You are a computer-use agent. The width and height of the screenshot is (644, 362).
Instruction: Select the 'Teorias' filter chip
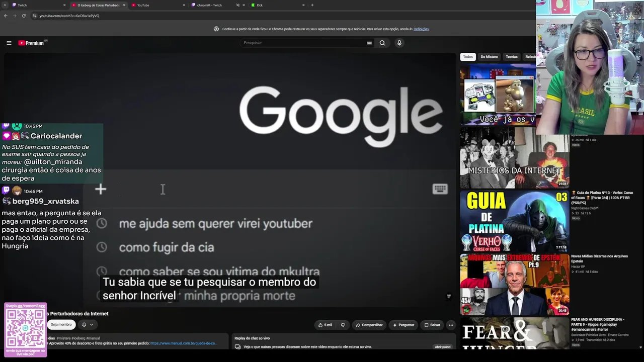coord(512,57)
